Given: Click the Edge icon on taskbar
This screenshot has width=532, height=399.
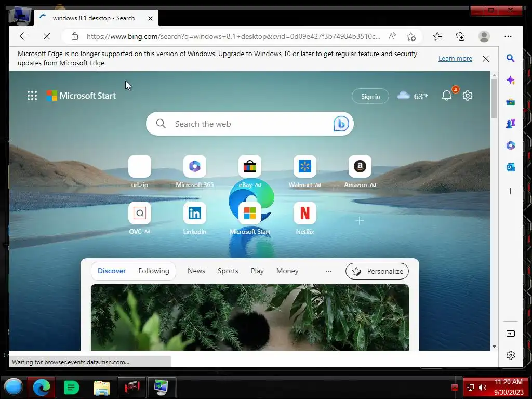Looking at the screenshot, I should (x=42, y=387).
